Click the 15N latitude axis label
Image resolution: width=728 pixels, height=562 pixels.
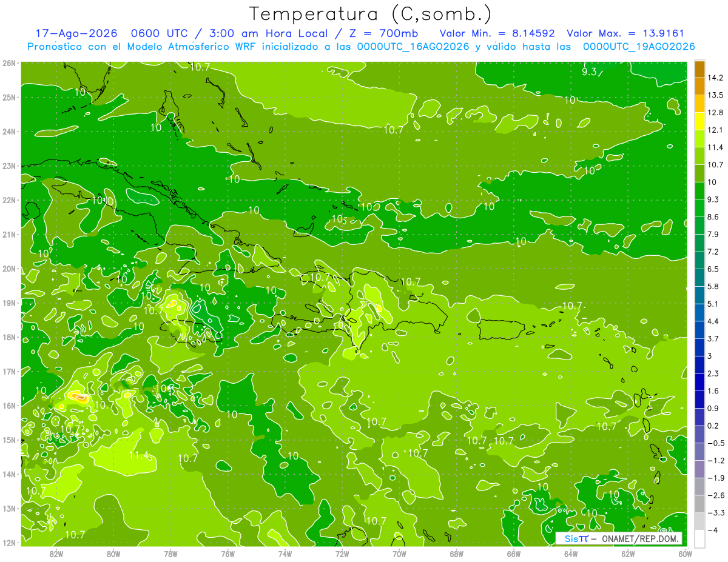tap(8, 440)
